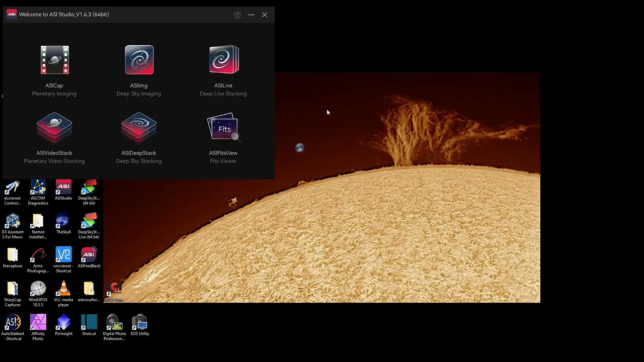Select AutoStakkert - Shortcut desktop icon
The width and height of the screenshot is (644, 362).
(x=13, y=328)
